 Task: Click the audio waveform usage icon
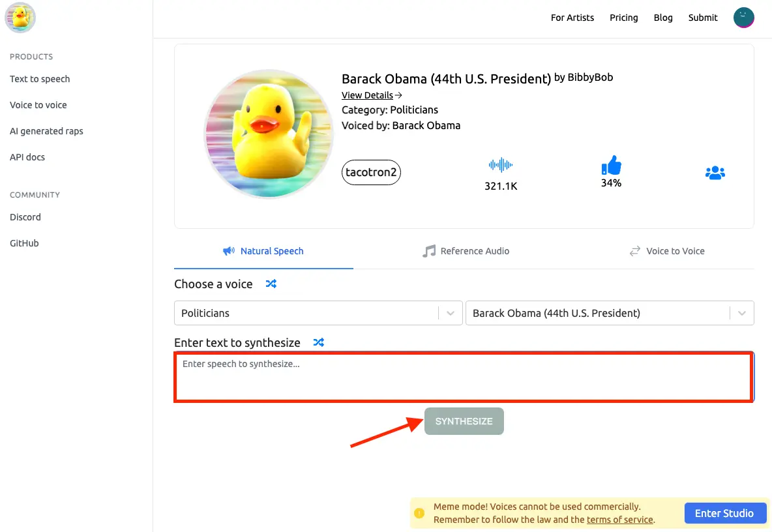(x=501, y=165)
